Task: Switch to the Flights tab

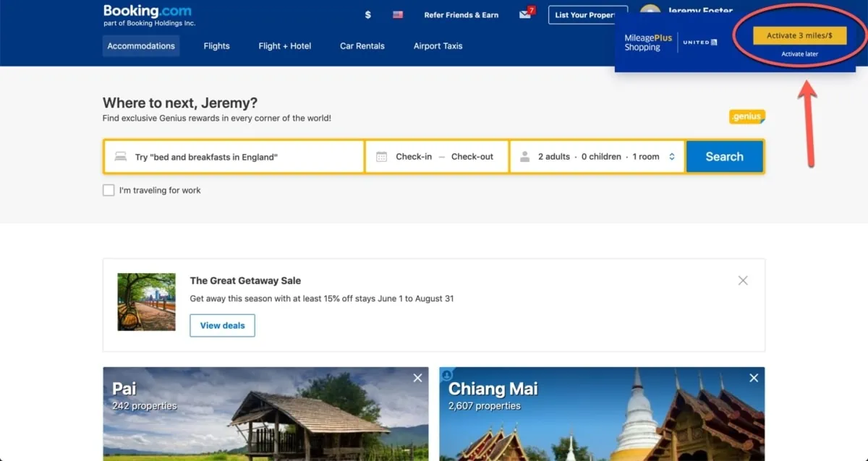Action: coord(216,46)
